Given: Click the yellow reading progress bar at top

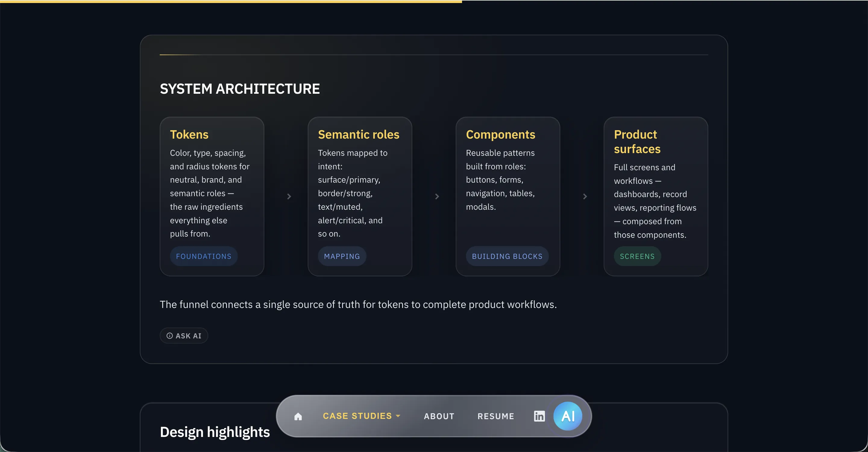Looking at the screenshot, I should point(231,1).
